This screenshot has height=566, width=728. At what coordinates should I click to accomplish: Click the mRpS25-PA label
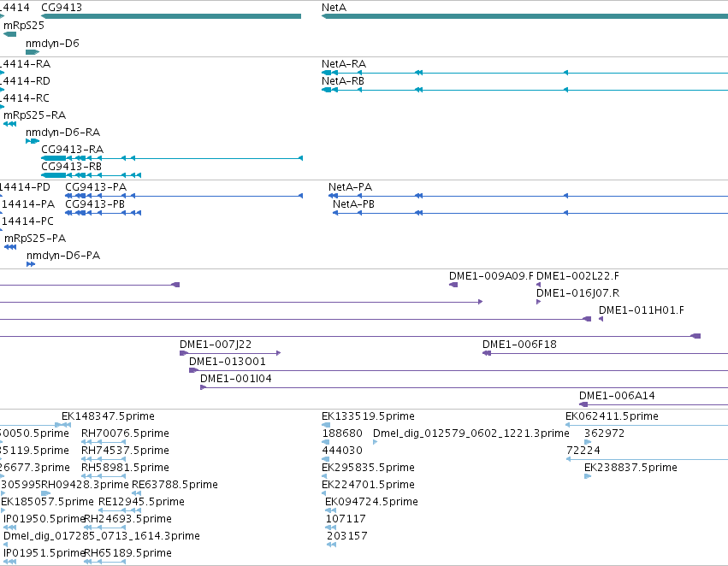pos(35,238)
